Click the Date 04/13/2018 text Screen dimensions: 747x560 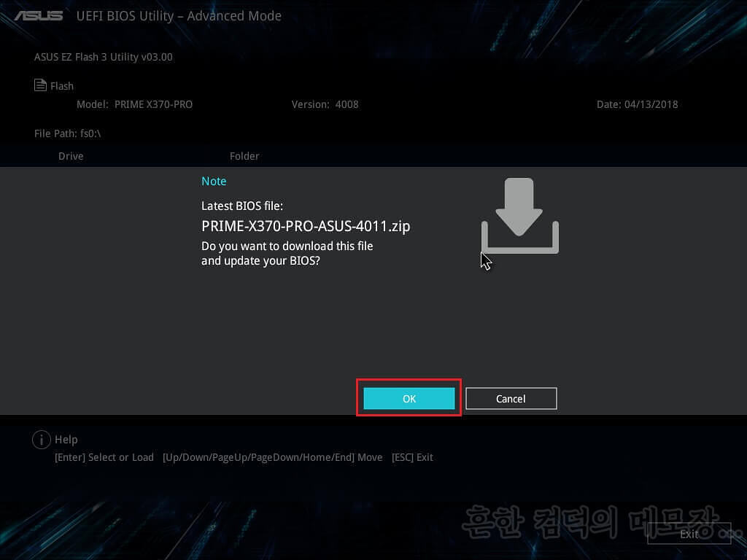(637, 104)
